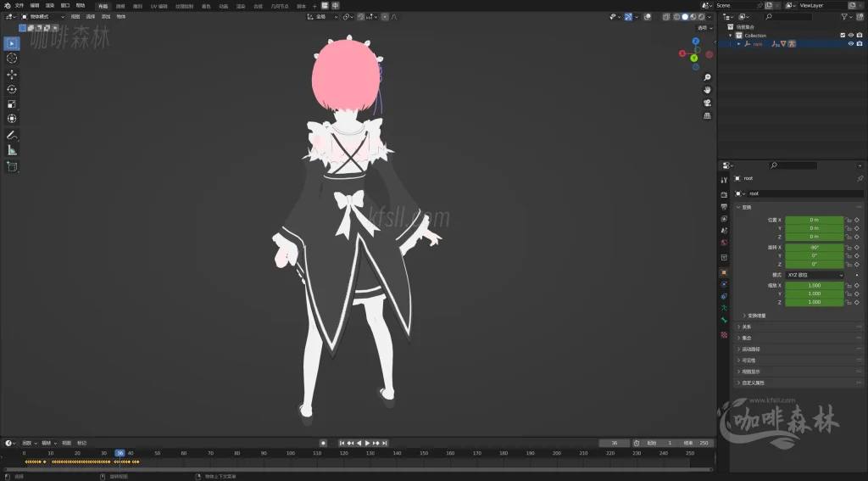Select material preview viewport shading
This screenshot has height=481, width=868.
click(x=693, y=17)
